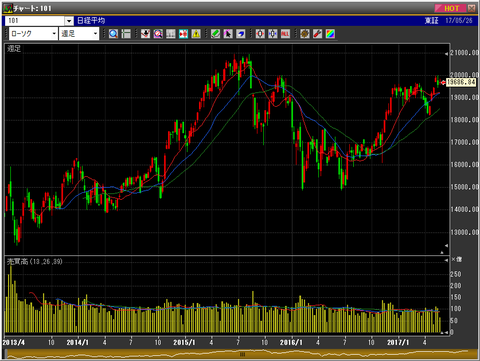Click the 2013/4 date axis label
This screenshot has width=480, height=361.
(x=14, y=342)
